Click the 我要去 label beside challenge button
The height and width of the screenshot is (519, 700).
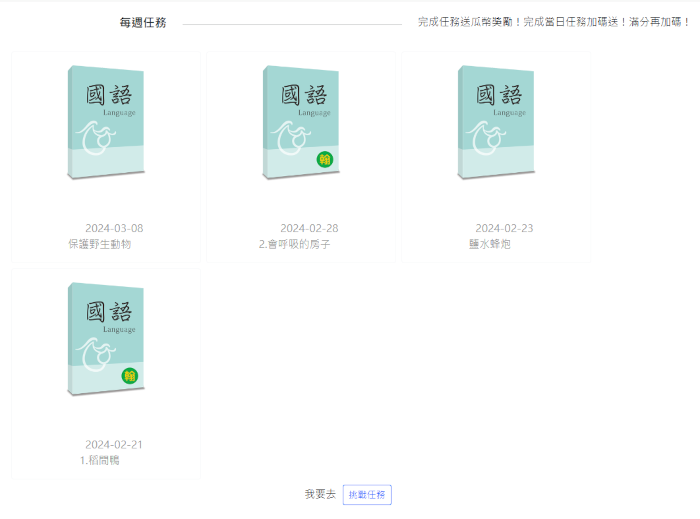click(x=320, y=495)
